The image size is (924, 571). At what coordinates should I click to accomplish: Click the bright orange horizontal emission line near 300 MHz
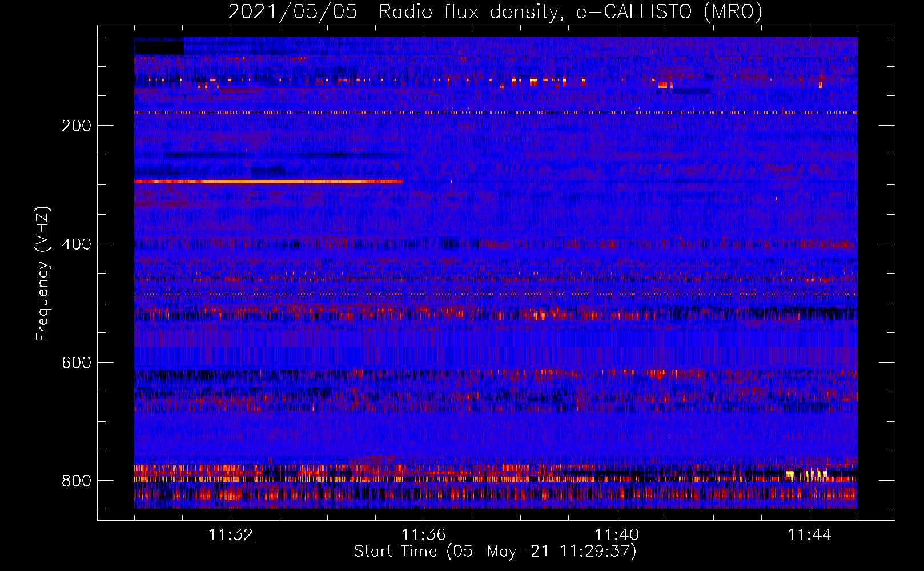(x=268, y=182)
